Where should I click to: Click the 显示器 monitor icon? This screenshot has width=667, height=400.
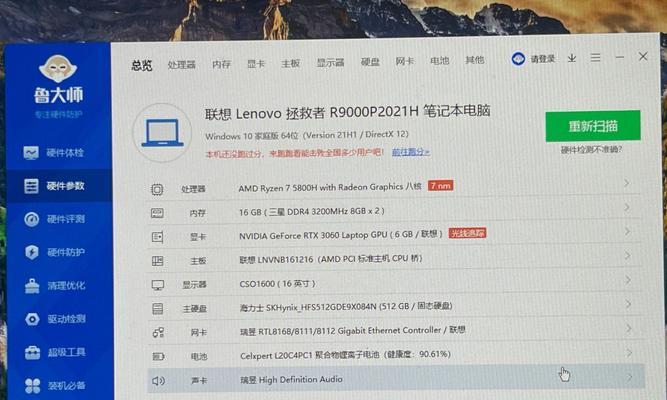pyautogui.click(x=158, y=285)
